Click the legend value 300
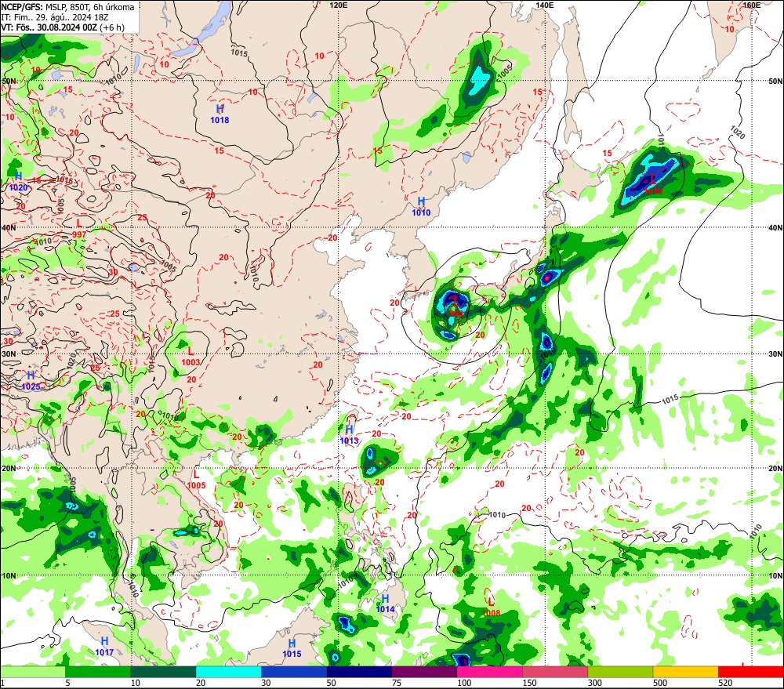The width and height of the screenshot is (784, 689). tap(594, 683)
